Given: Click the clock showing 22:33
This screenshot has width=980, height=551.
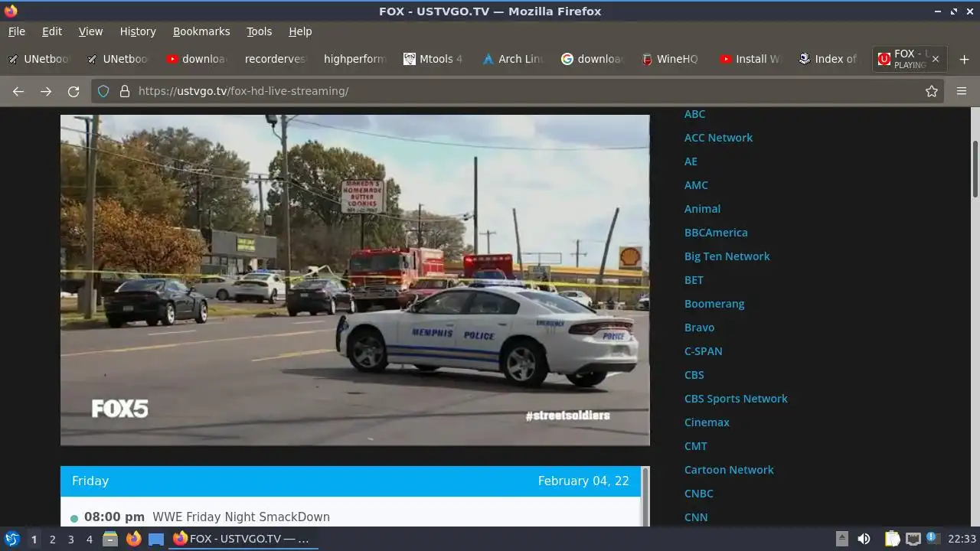Looking at the screenshot, I should click(962, 539).
